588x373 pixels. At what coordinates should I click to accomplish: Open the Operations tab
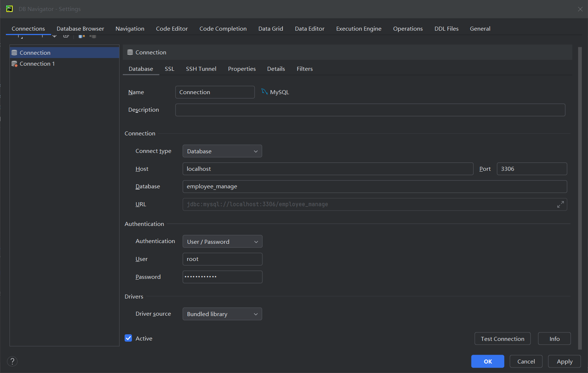pos(408,28)
